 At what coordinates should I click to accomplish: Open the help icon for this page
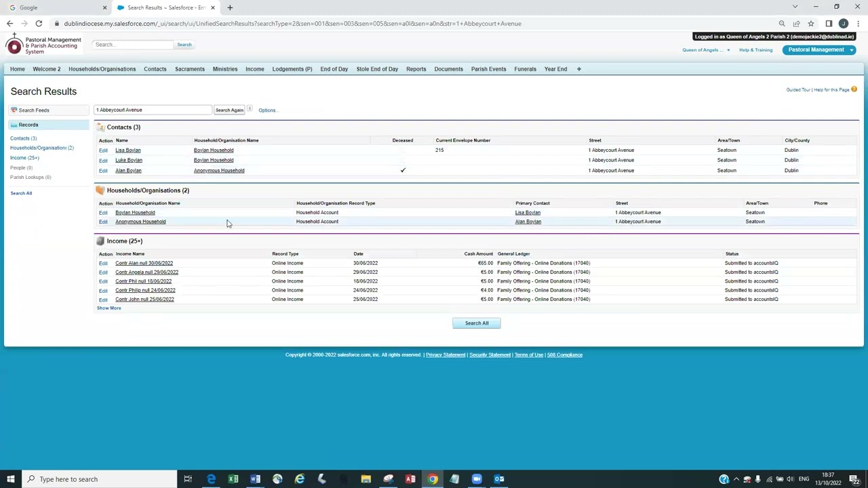[x=854, y=89]
